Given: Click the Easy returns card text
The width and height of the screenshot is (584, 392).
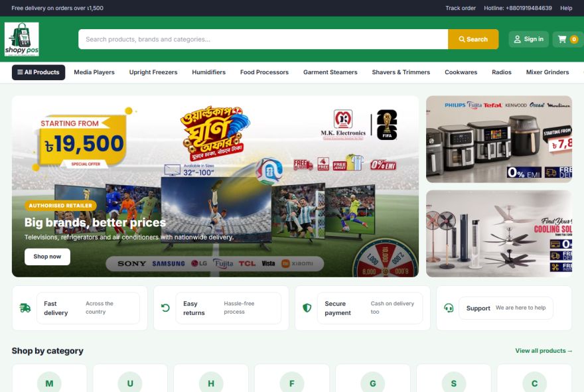Looking at the screenshot, I should pos(194,308).
